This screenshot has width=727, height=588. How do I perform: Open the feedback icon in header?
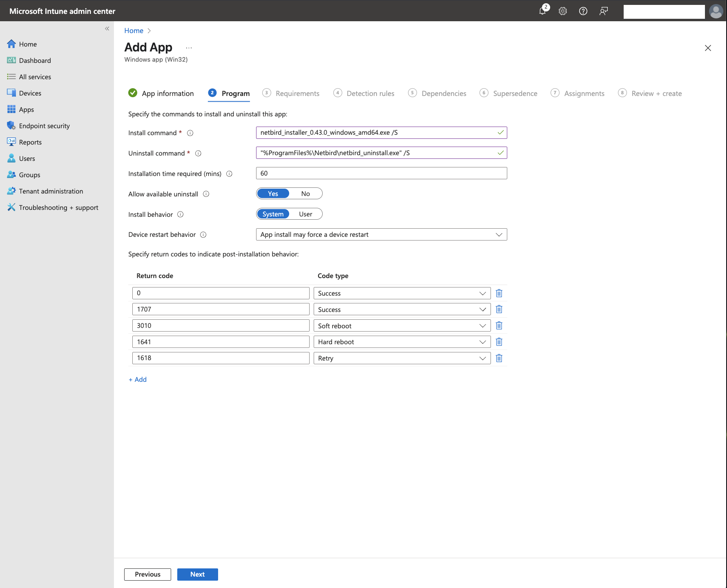pos(604,11)
